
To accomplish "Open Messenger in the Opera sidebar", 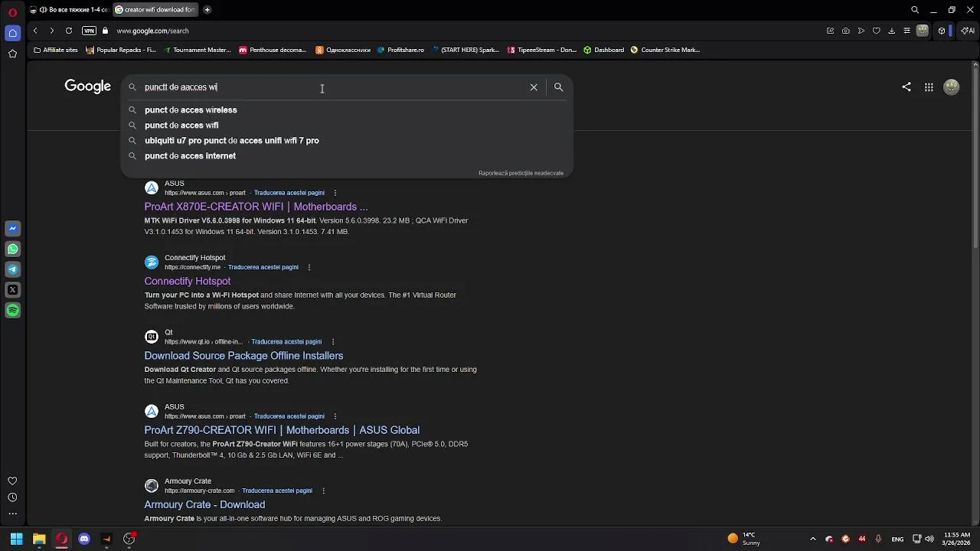I will point(12,228).
